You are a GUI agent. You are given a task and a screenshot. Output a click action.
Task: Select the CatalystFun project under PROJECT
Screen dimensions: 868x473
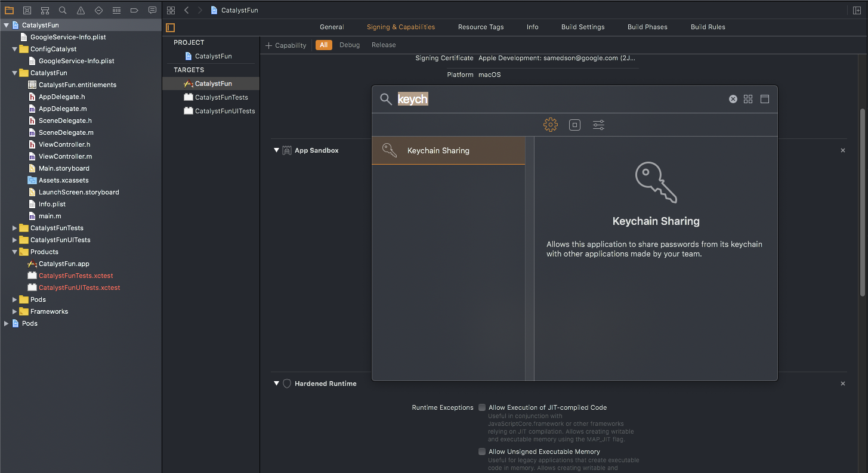(208, 56)
